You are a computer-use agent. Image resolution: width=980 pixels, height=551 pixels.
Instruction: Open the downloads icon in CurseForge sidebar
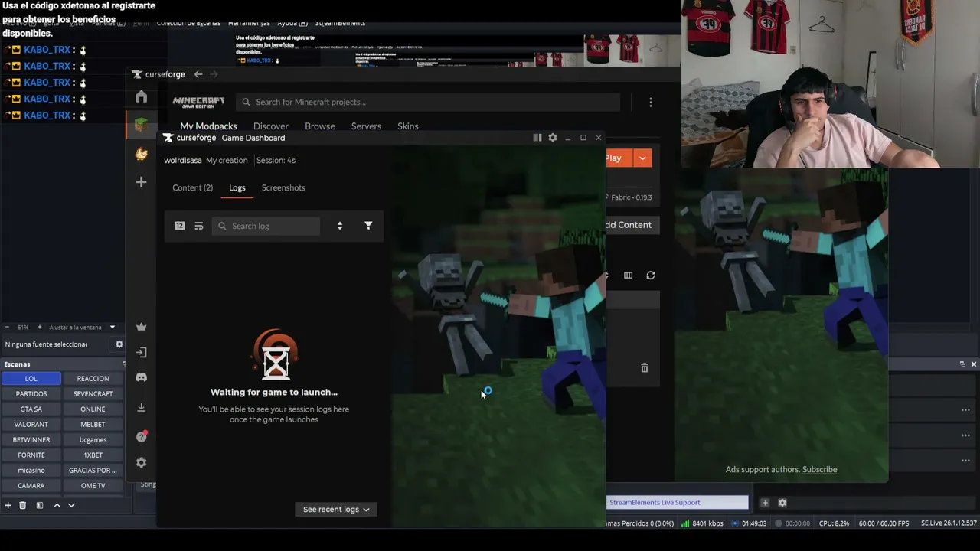tap(141, 408)
